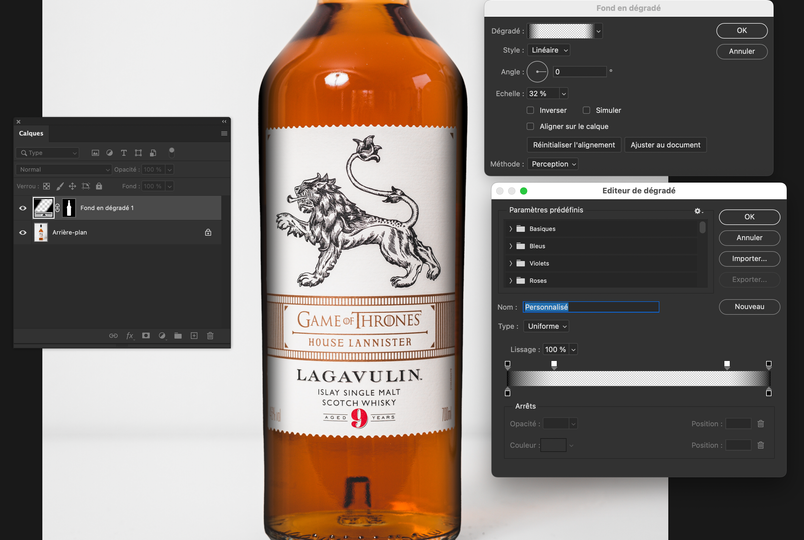Toggle the layer filtering on/off switch
Screen dimensions: 804x540
click(171, 152)
